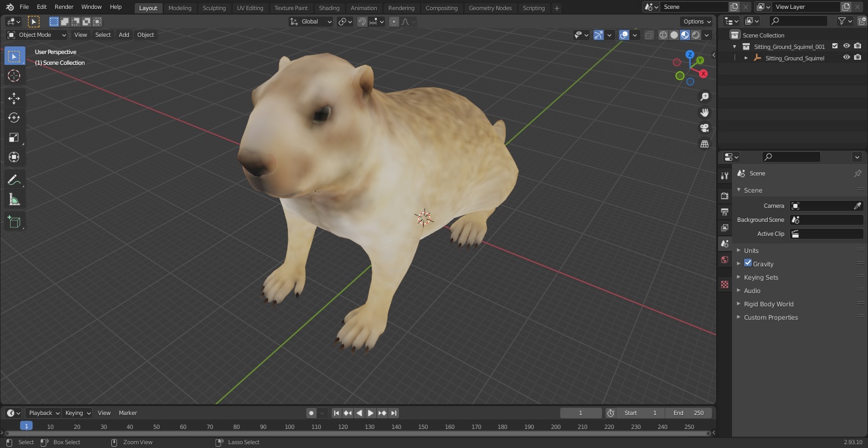Jump to the timeline end frame
Viewport: 868px width, 448px height.
tap(393, 413)
